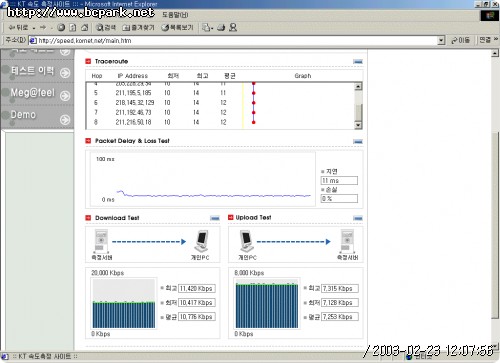Click the IP Address column header

click(x=132, y=76)
